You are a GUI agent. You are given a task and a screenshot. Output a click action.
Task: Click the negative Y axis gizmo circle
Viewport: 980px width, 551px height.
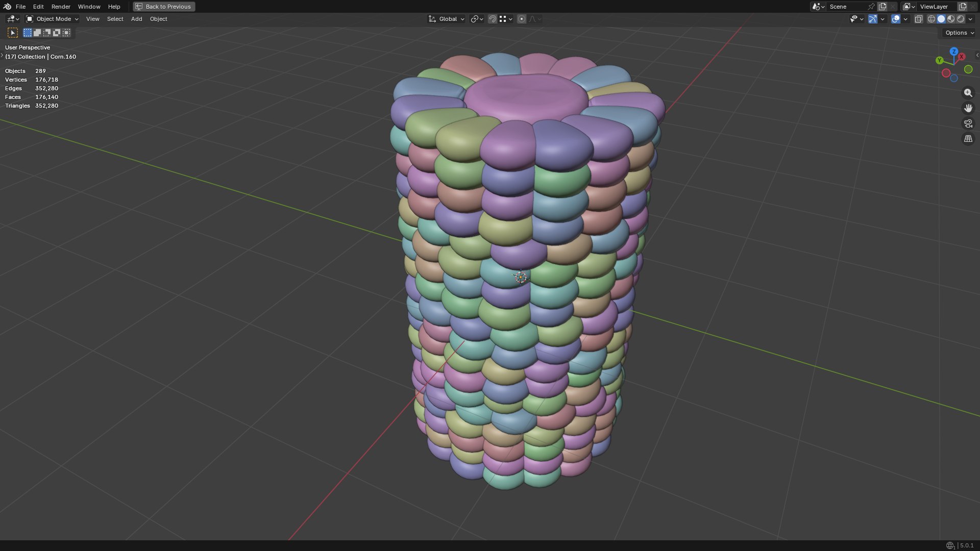pos(968,69)
